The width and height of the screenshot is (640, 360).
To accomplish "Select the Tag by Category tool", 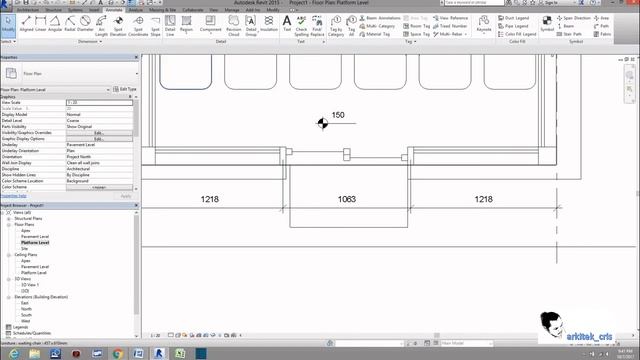I will tap(336, 26).
